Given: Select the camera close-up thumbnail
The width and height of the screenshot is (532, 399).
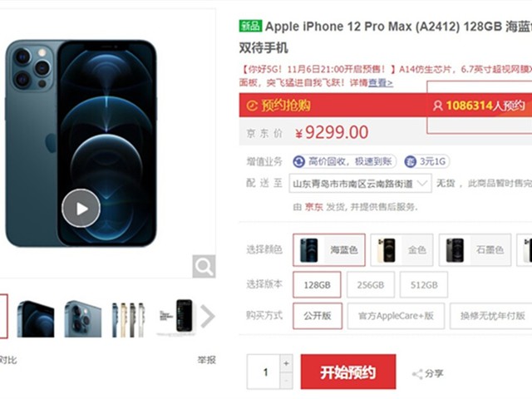Looking at the screenshot, I should pos(83,318).
